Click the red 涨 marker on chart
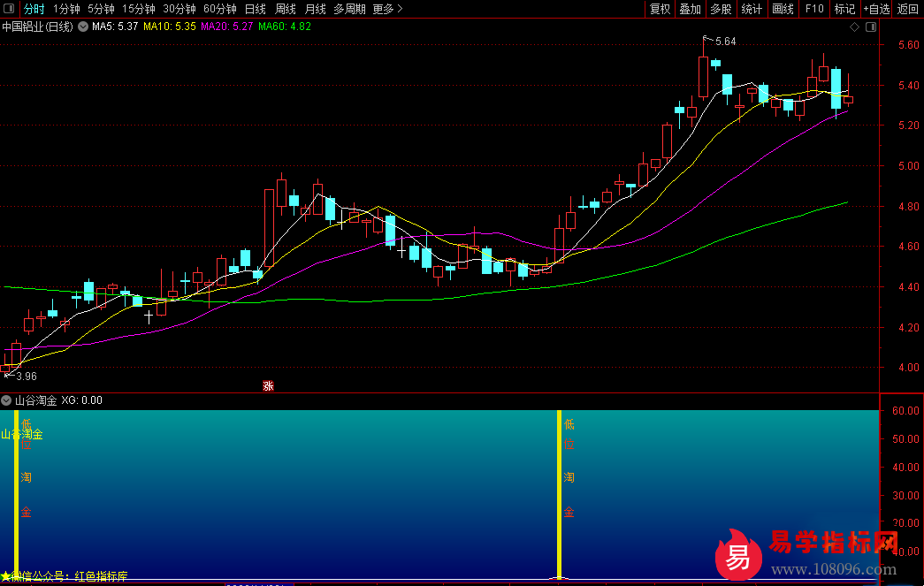 pos(268,386)
